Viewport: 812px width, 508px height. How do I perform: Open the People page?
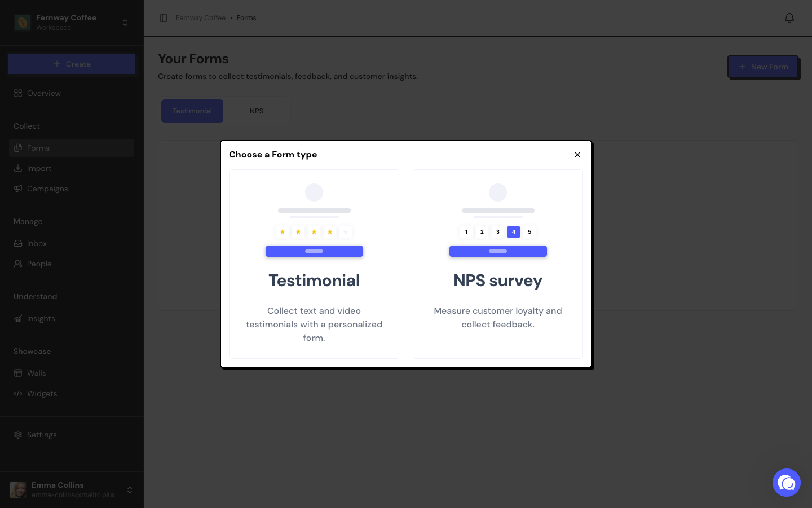[x=72, y=264]
